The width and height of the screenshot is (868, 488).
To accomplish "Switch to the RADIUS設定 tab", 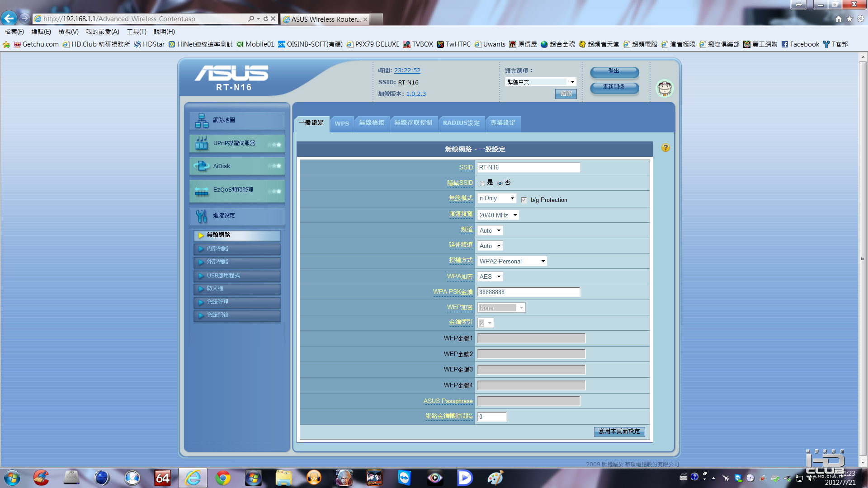I will [x=461, y=123].
